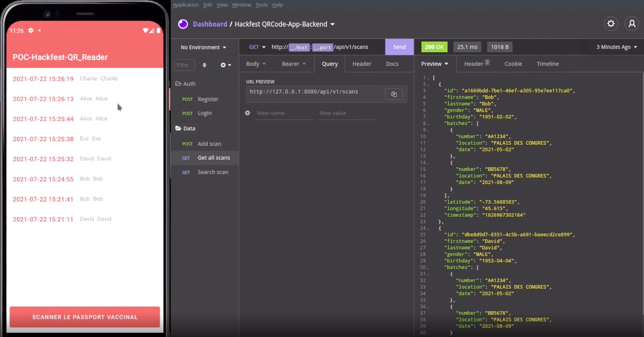
Task: Click the Dashboard breadcrumb link
Action: 210,24
